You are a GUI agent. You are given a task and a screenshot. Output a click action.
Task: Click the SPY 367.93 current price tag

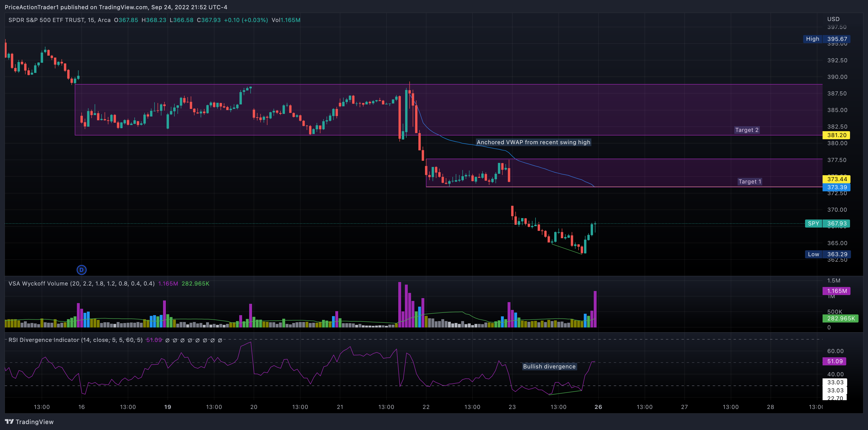click(828, 224)
